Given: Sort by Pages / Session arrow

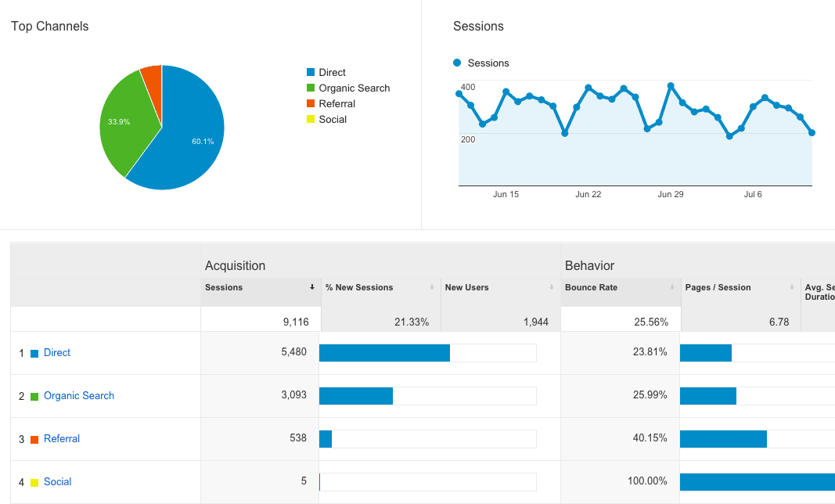Looking at the screenshot, I should (792, 288).
